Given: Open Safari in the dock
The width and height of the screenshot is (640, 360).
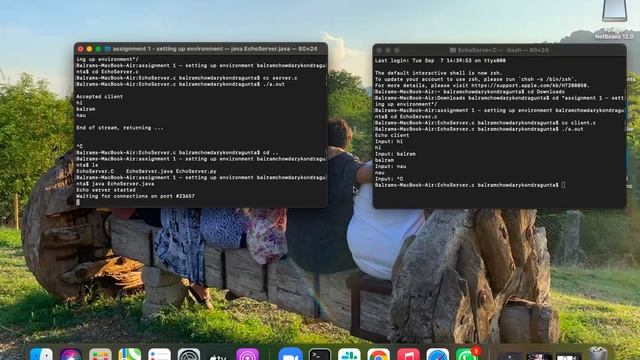Looking at the screenshot, I should [x=438, y=355].
